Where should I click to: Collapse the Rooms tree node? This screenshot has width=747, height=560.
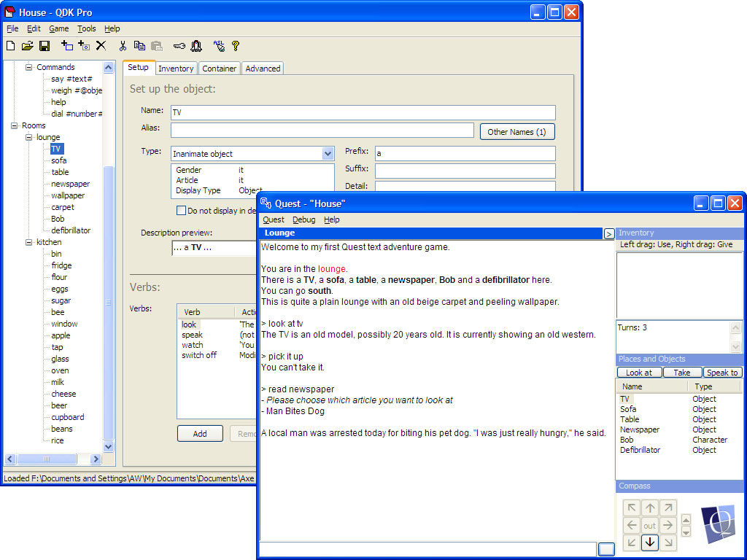pyautogui.click(x=15, y=125)
